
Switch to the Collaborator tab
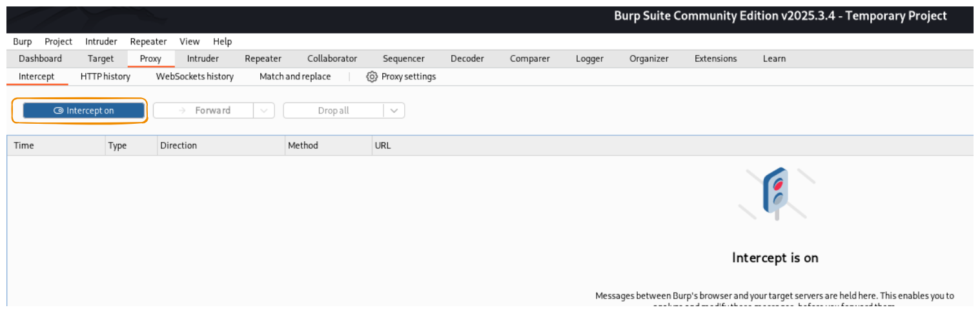pyautogui.click(x=332, y=59)
